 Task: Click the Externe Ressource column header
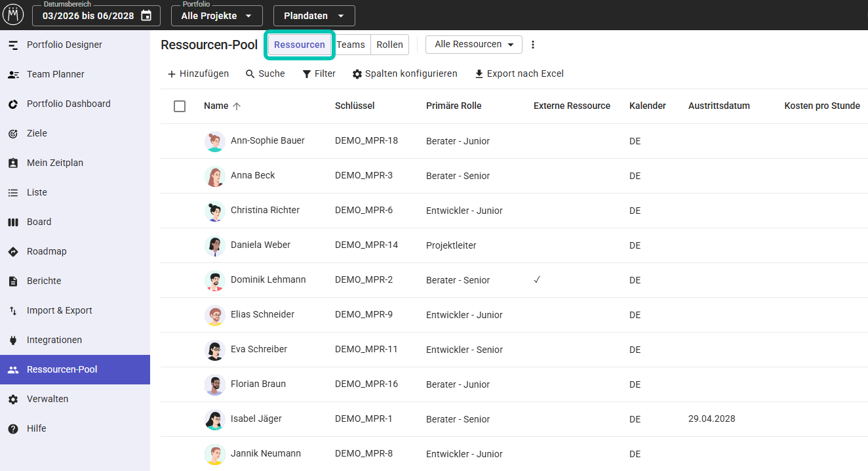(572, 106)
